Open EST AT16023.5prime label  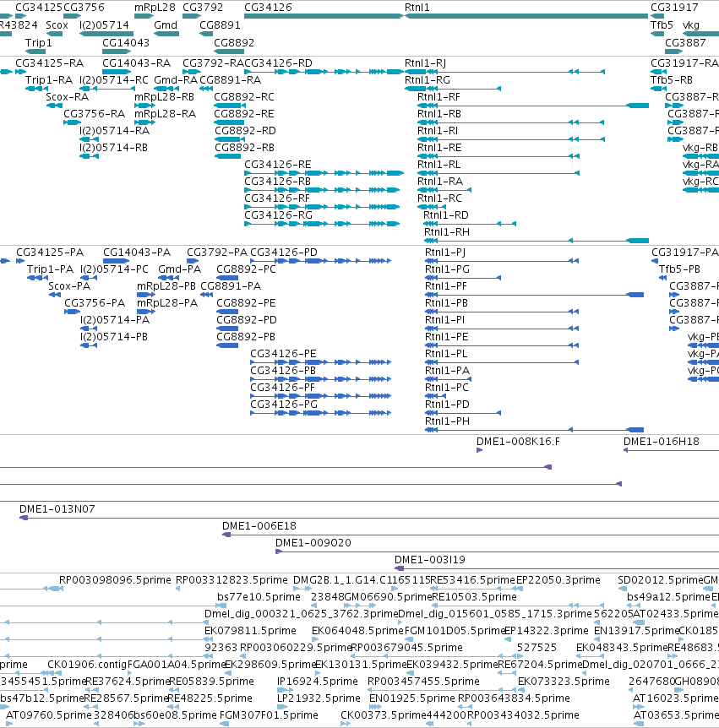point(676,698)
